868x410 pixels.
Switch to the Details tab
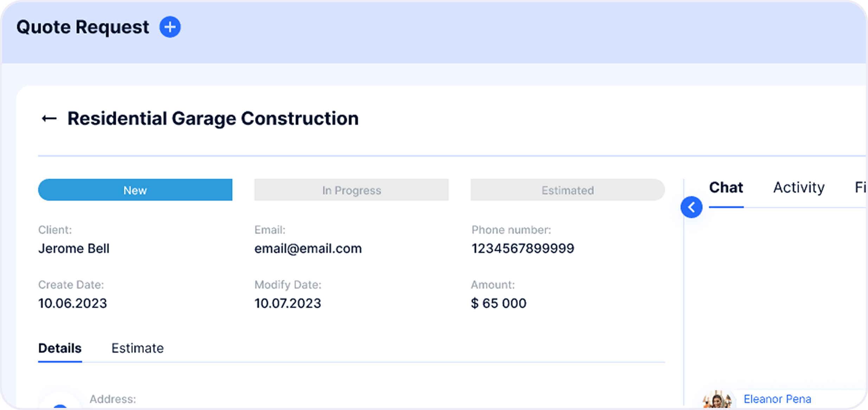pyautogui.click(x=60, y=349)
